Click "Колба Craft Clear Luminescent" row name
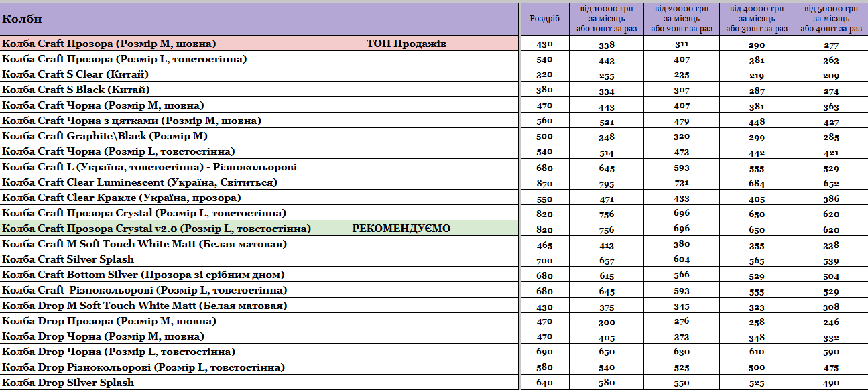 pyautogui.click(x=139, y=182)
